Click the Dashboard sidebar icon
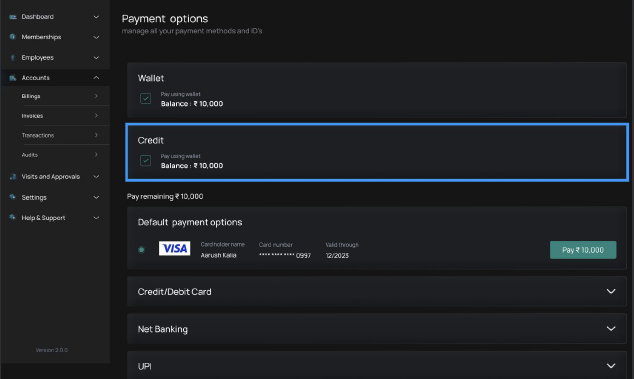This screenshot has width=634, height=379. pos(13,17)
